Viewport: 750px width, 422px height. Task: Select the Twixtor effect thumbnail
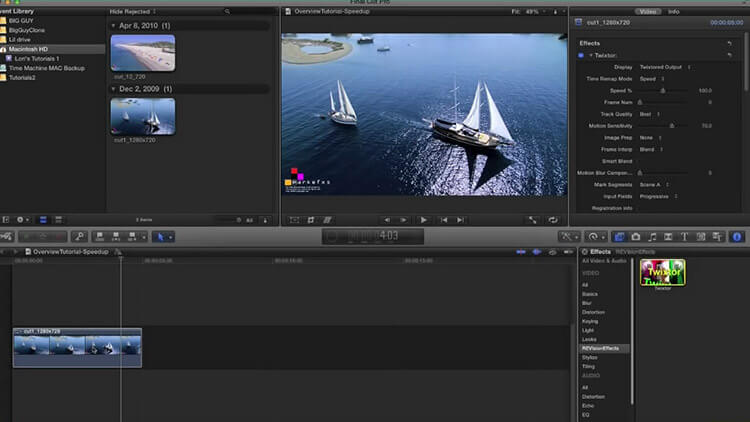(662, 273)
